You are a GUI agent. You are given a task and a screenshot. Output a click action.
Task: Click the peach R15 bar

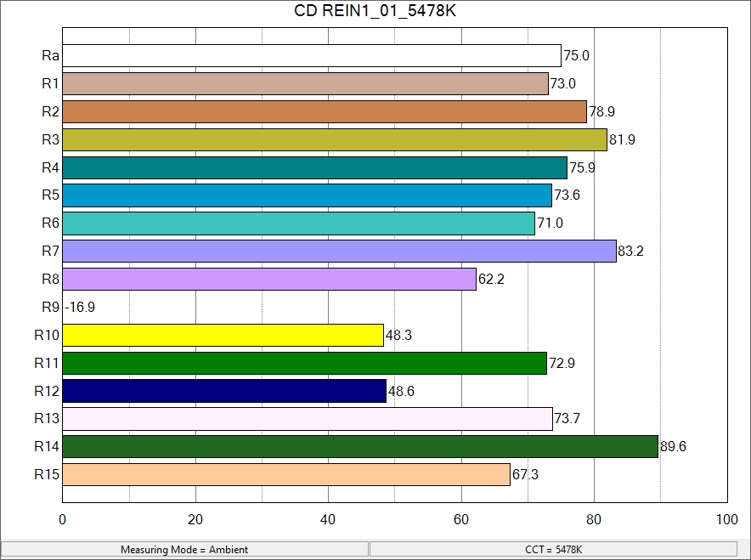coord(286,474)
